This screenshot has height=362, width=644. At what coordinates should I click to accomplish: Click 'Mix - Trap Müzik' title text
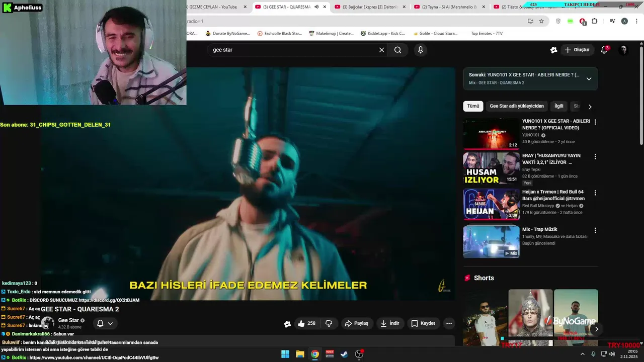(539, 229)
